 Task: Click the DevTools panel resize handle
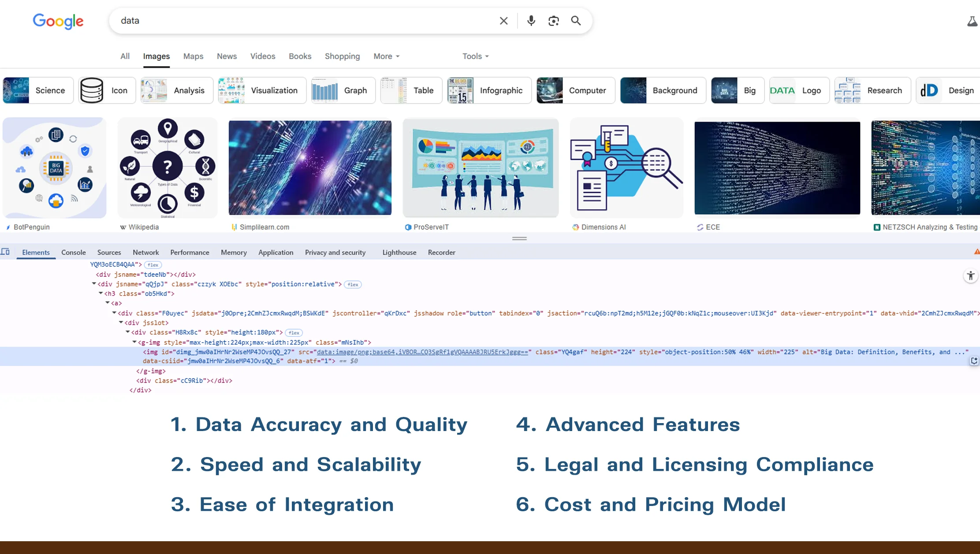pos(519,238)
